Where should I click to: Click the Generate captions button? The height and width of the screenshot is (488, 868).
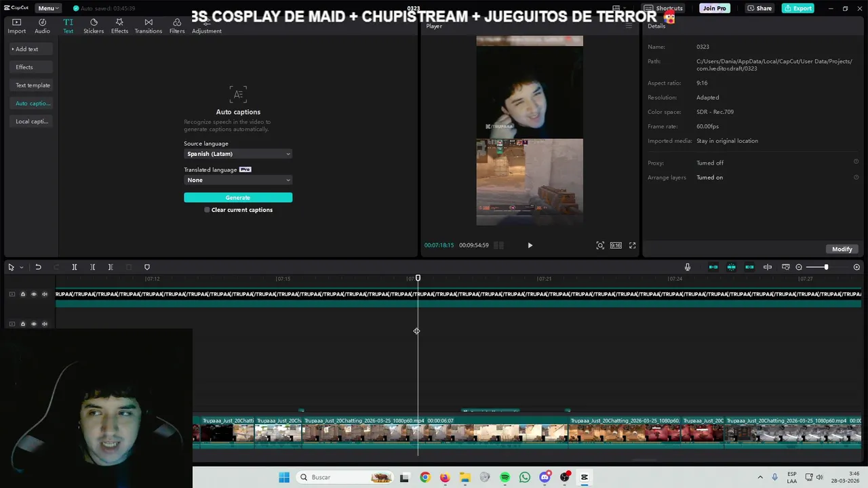tap(238, 198)
